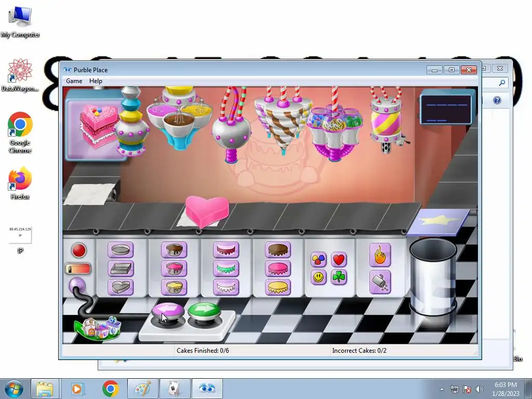Click the metal trash can

pyautogui.click(x=433, y=276)
